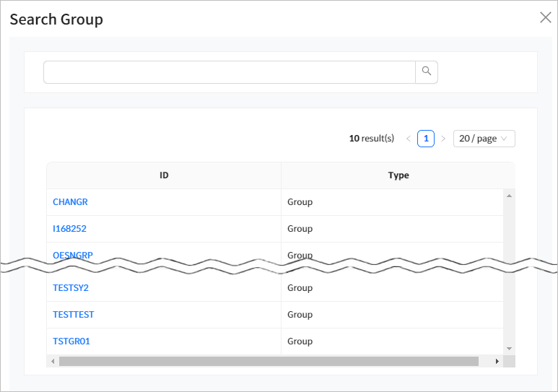Pick the TSTGR01 group link

pyautogui.click(x=71, y=341)
